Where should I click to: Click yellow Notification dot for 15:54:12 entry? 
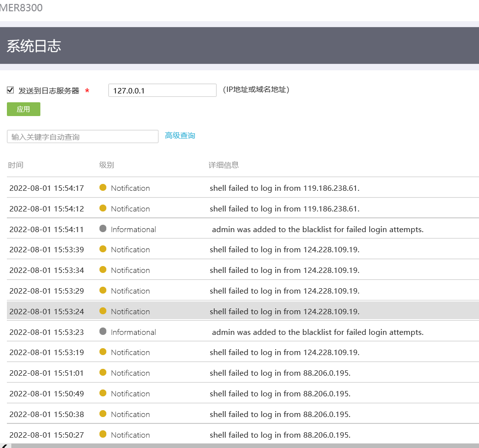point(103,208)
